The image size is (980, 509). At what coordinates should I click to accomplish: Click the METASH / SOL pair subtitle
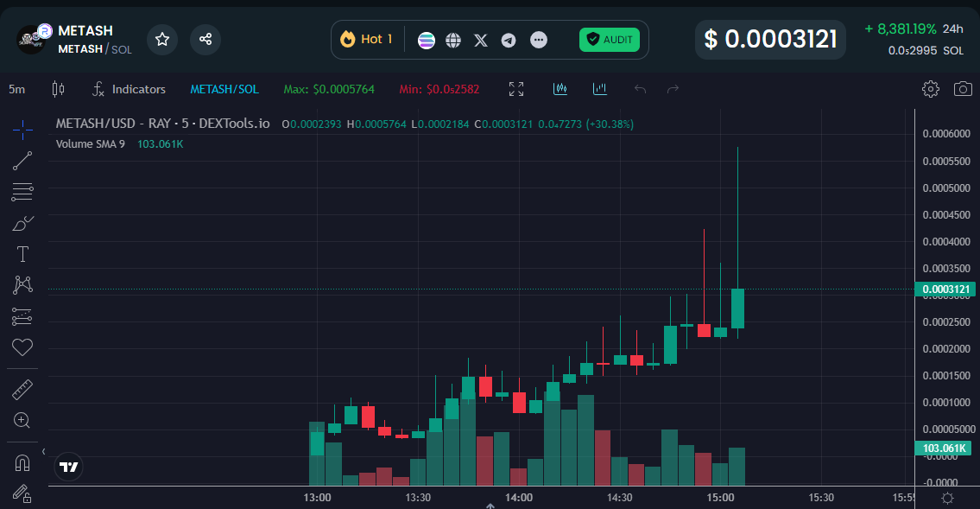click(95, 48)
